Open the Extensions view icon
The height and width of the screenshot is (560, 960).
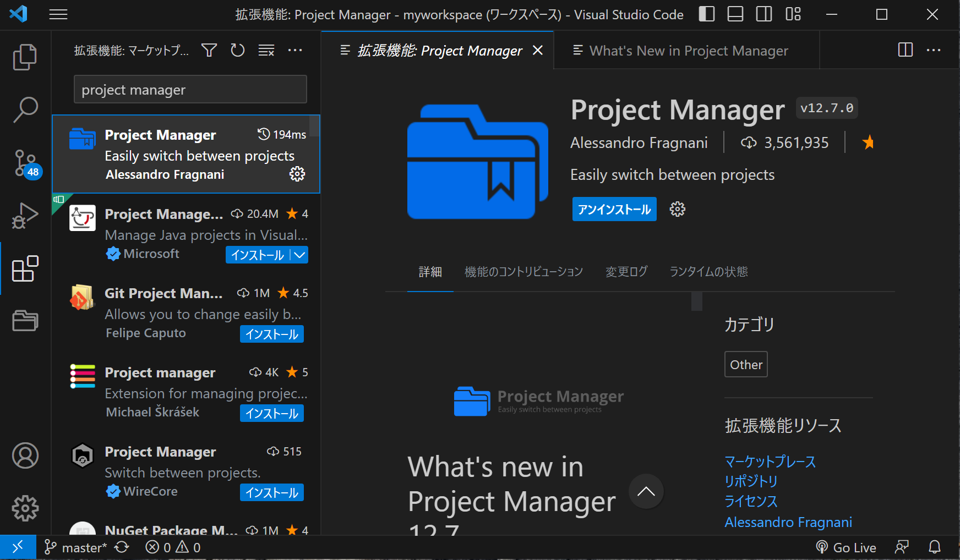tap(25, 268)
